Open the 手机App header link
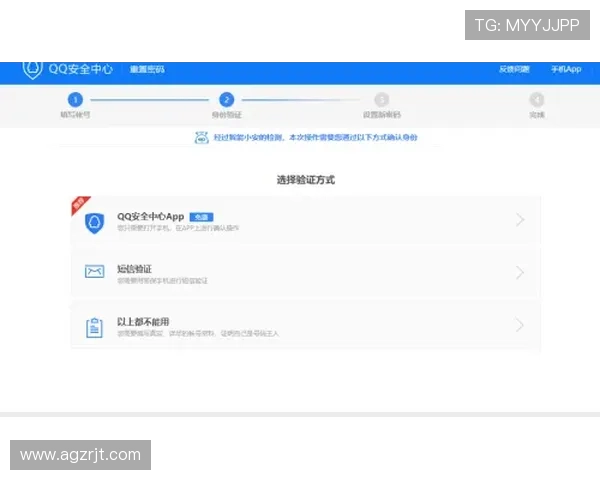600x480 pixels. coord(566,69)
